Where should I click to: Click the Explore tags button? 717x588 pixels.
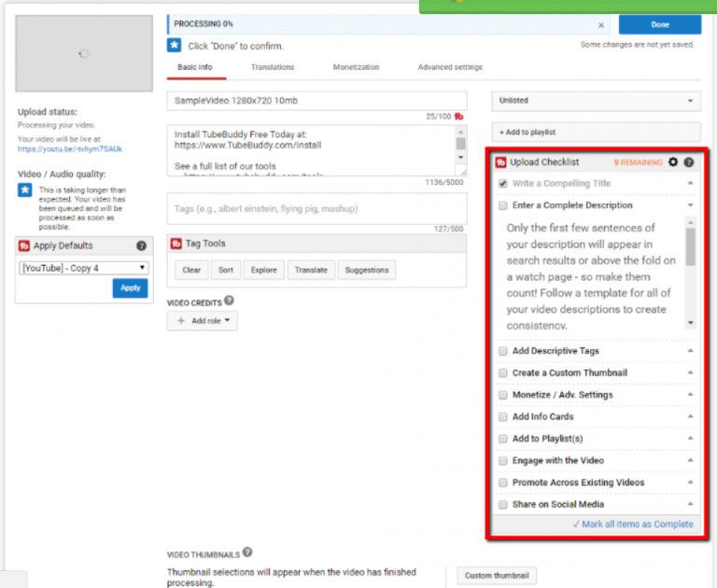(264, 270)
